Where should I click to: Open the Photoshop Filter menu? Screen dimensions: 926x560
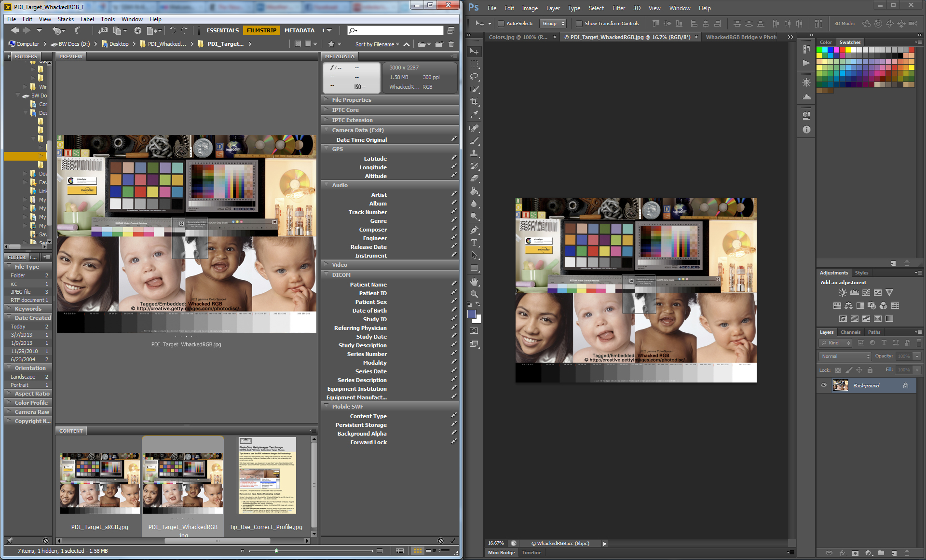(x=618, y=8)
